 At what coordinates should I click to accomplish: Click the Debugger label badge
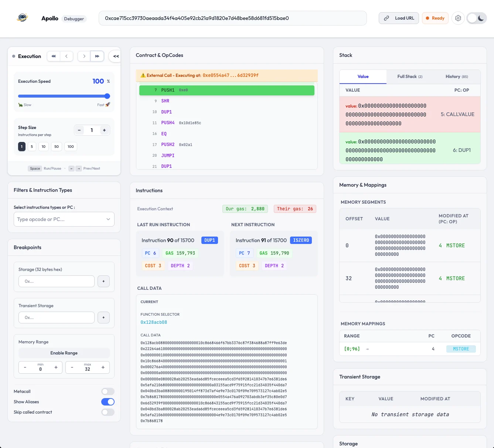74,19
